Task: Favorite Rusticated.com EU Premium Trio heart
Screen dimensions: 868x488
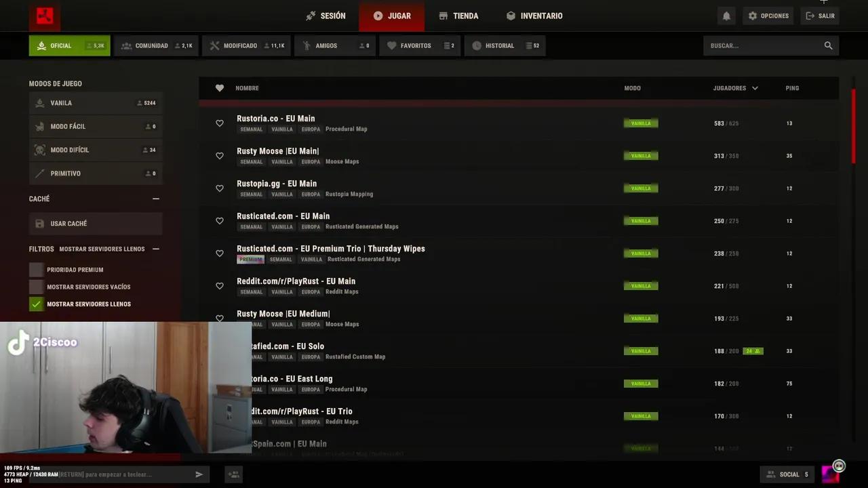Action: (x=220, y=253)
